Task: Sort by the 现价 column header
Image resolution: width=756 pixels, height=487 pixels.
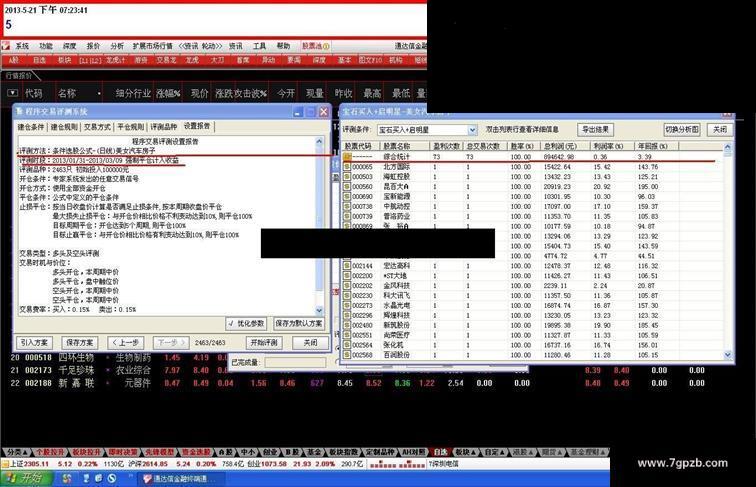Action: click(199, 94)
